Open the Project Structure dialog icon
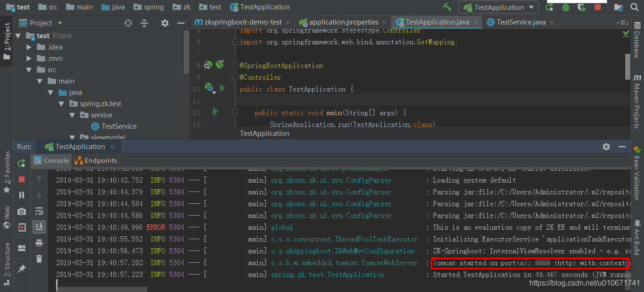644x292 pixels. pyautogui.click(x=619, y=7)
